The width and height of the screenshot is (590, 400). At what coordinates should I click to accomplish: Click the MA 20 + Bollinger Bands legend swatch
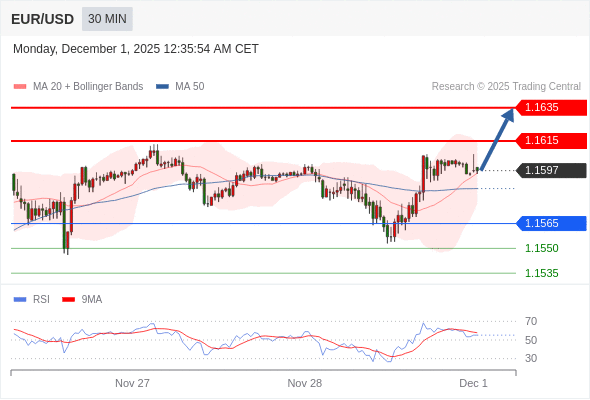(20, 87)
